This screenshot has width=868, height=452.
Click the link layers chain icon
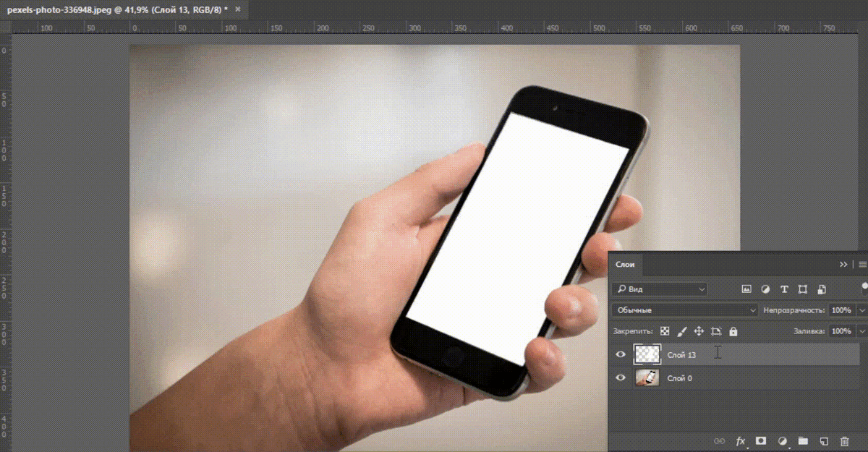click(x=719, y=440)
